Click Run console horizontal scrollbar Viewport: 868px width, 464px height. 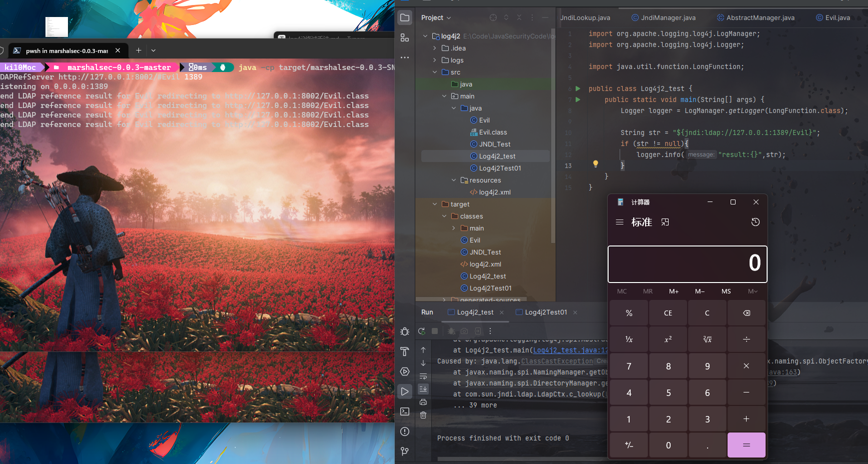click(x=522, y=458)
